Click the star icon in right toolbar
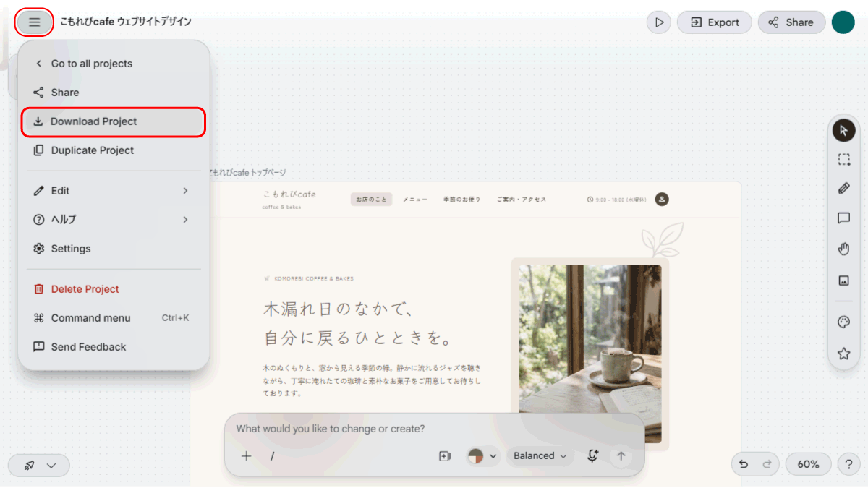This screenshot has width=868, height=488. (843, 354)
